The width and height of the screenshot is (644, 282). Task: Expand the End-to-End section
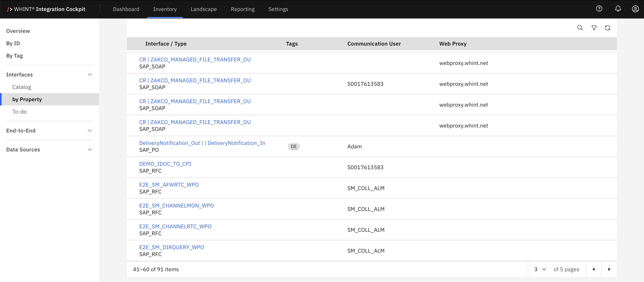pyautogui.click(x=90, y=131)
